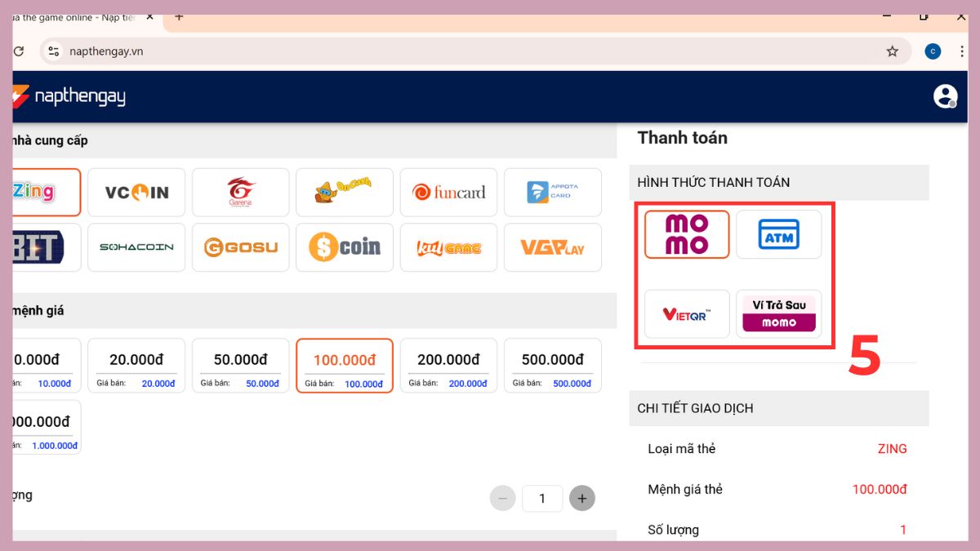Decrease quantity with the minus button
980x551 pixels.
503,498
